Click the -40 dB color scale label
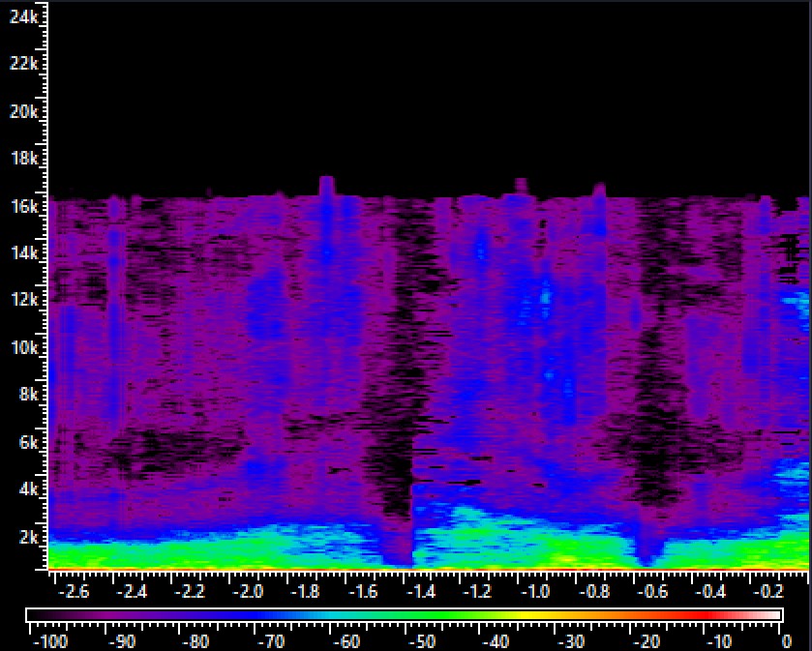This screenshot has height=651, width=812. click(497, 642)
